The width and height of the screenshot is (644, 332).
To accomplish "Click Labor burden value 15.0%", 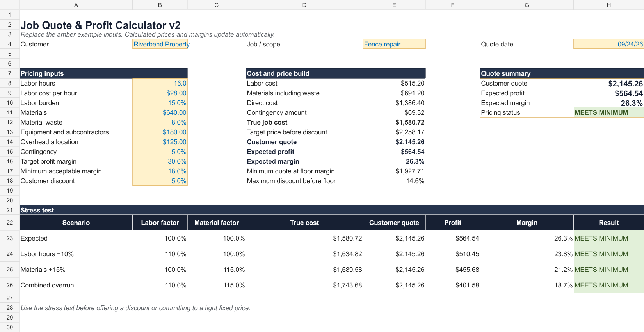I will click(160, 103).
